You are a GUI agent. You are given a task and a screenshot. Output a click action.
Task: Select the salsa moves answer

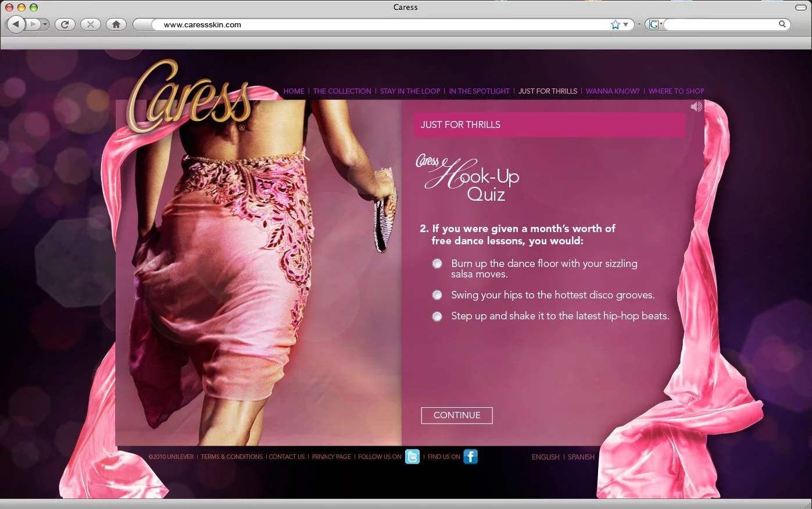[437, 264]
